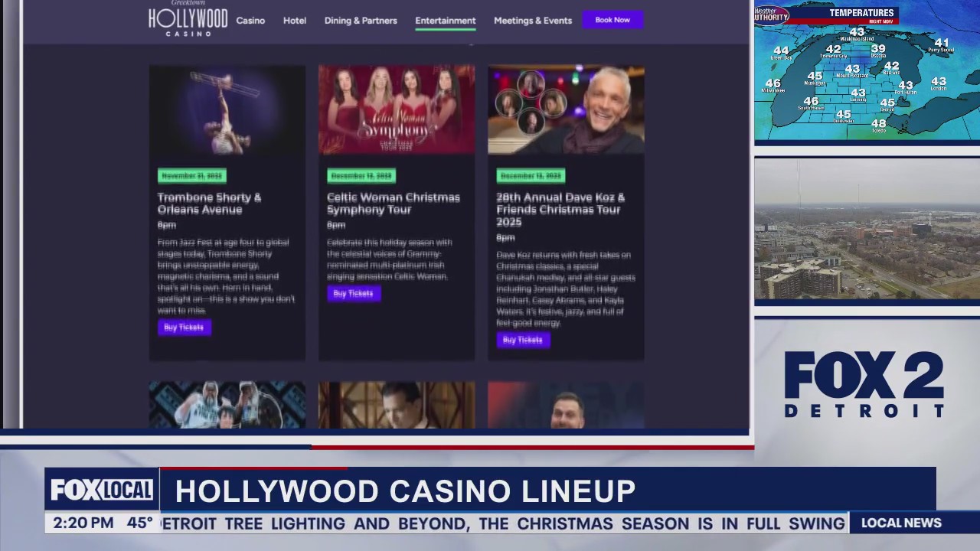Open the Casino menu item
This screenshot has width=980, height=551.
coord(250,21)
